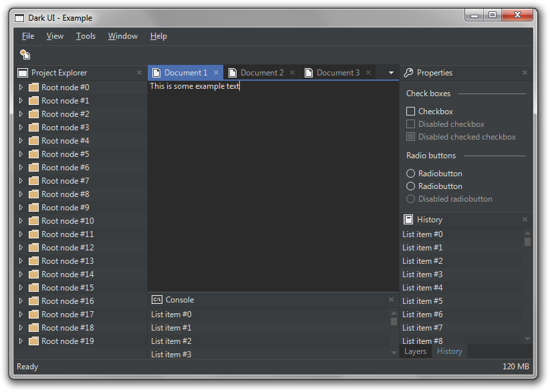Viewport: 550px width, 392px height.
Task: Expand the Root node #5 tree item
Action: tap(21, 154)
